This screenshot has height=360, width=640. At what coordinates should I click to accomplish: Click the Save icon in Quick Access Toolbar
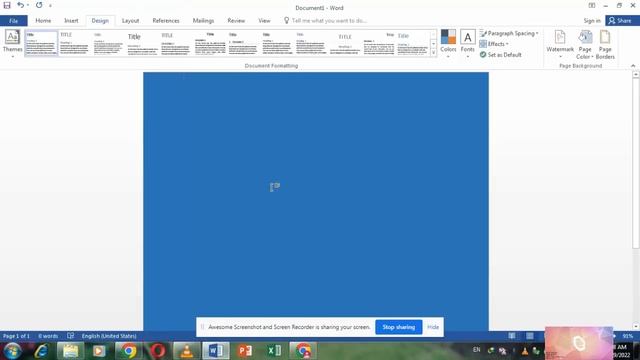tap(7, 5)
